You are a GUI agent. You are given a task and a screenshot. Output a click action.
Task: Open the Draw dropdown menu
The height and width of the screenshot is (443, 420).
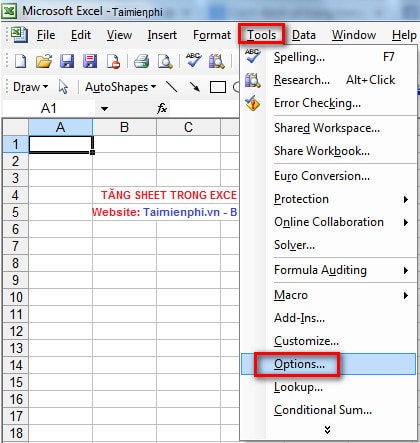(x=31, y=87)
